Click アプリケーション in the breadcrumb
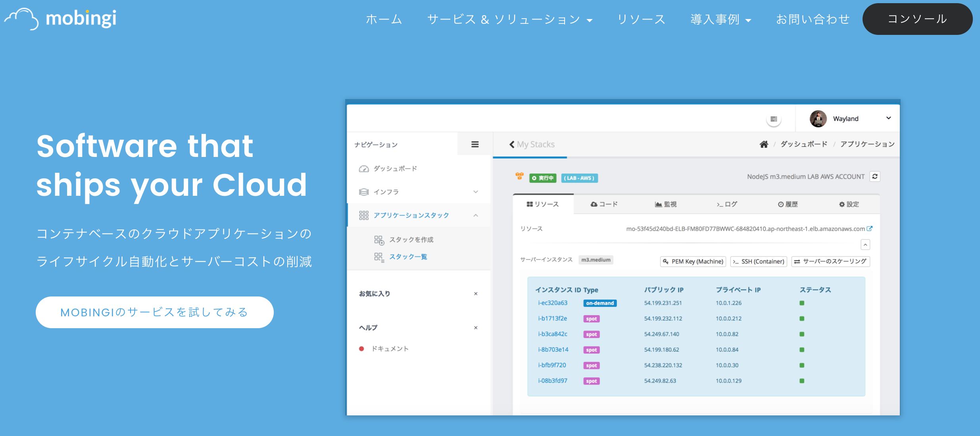980x436 pixels. click(867, 144)
